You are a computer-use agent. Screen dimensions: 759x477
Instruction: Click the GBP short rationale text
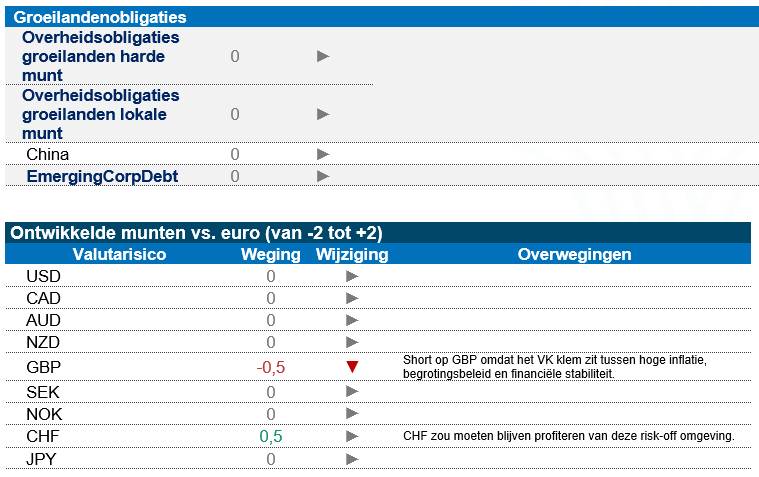point(554,367)
